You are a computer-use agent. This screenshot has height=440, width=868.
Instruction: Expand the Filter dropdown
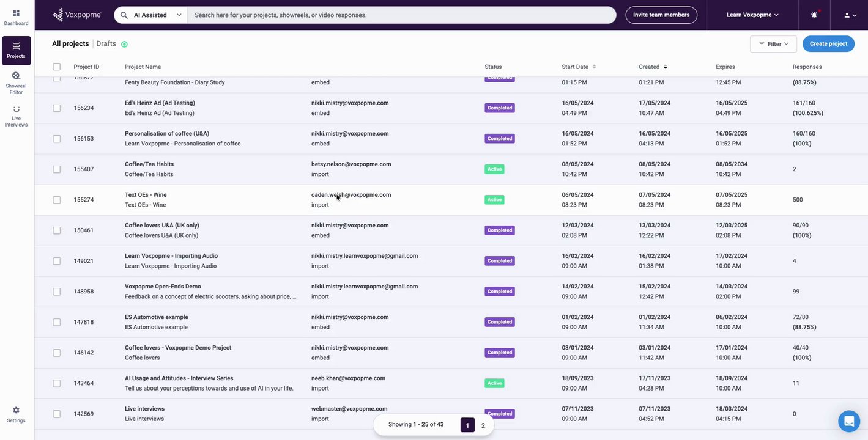click(x=773, y=44)
